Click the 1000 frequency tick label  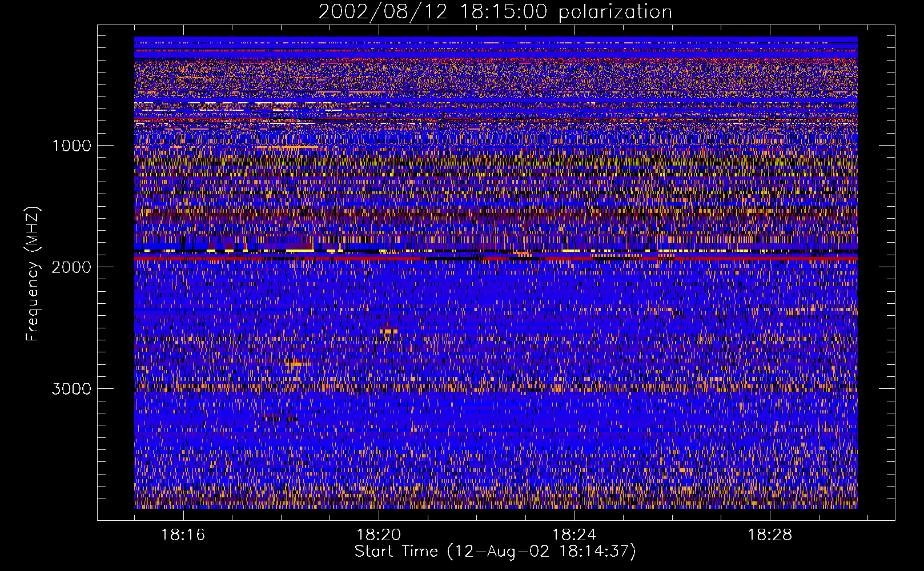pyautogui.click(x=71, y=146)
